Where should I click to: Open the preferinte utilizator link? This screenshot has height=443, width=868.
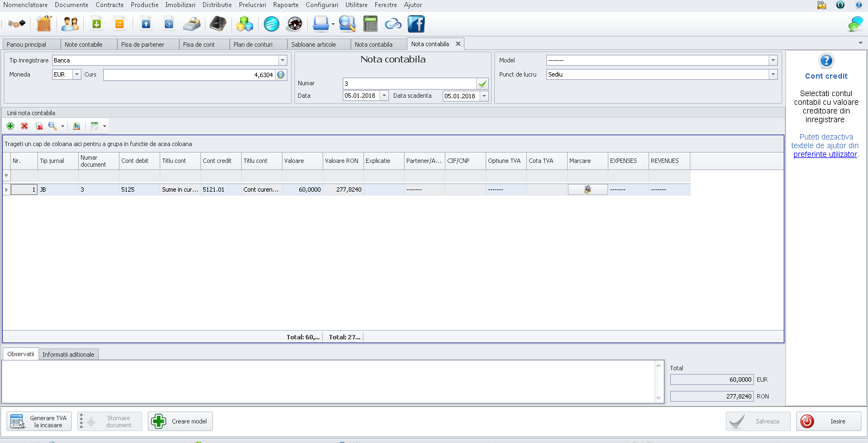point(825,154)
